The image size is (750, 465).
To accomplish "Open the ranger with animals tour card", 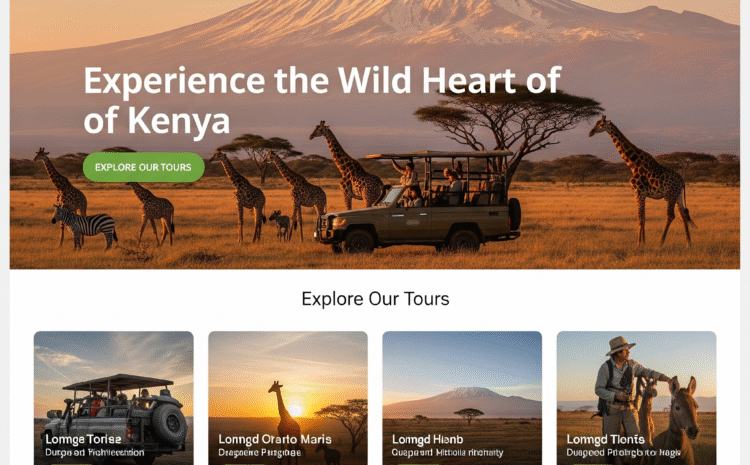I will [x=636, y=398].
